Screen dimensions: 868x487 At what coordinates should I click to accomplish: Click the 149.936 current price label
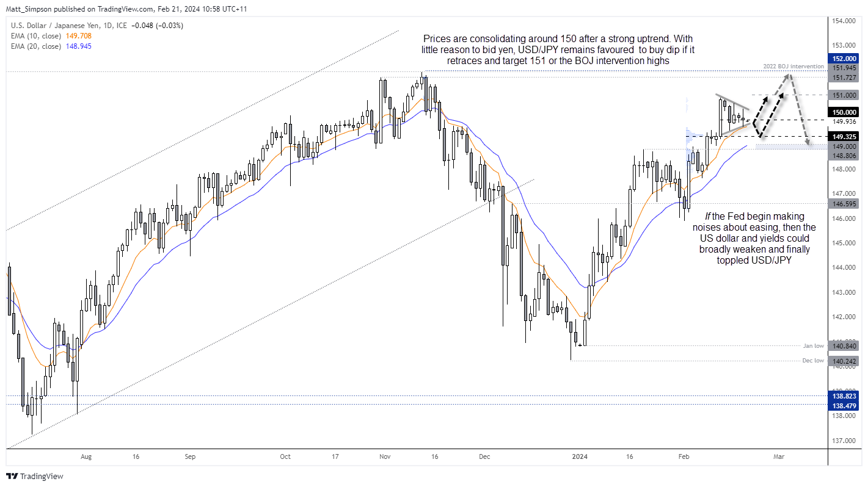[844, 121]
